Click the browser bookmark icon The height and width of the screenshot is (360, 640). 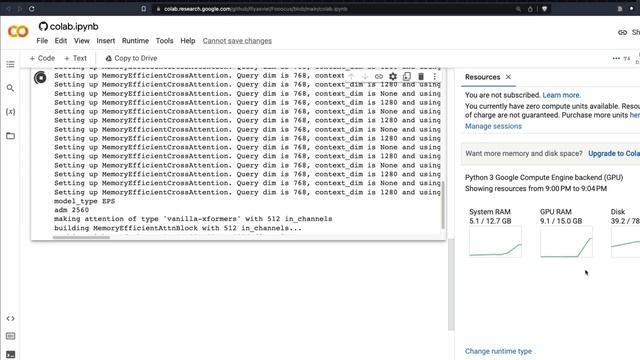click(x=143, y=9)
